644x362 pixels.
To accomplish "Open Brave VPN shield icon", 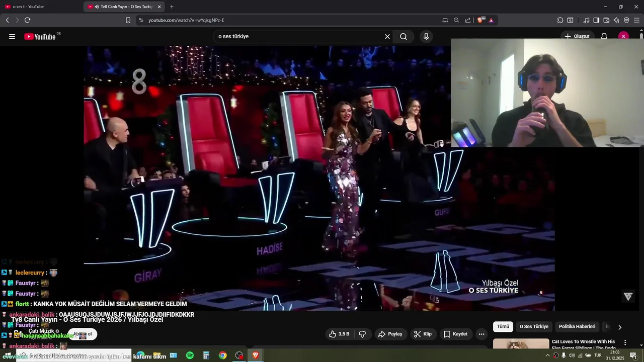I will coord(626,20).
